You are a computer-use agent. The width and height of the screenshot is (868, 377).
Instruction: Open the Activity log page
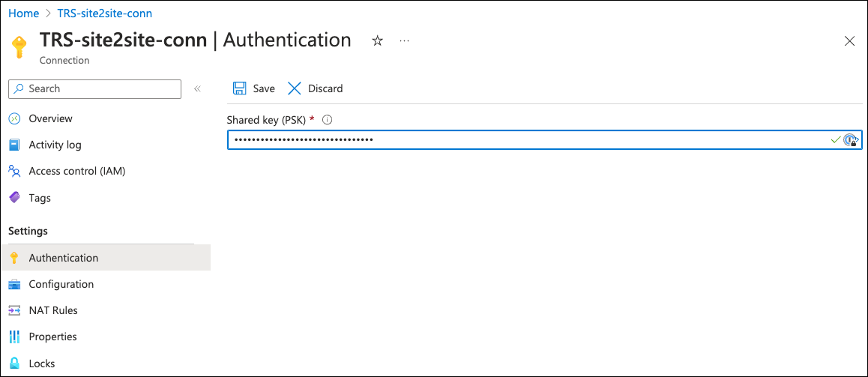[x=55, y=145]
